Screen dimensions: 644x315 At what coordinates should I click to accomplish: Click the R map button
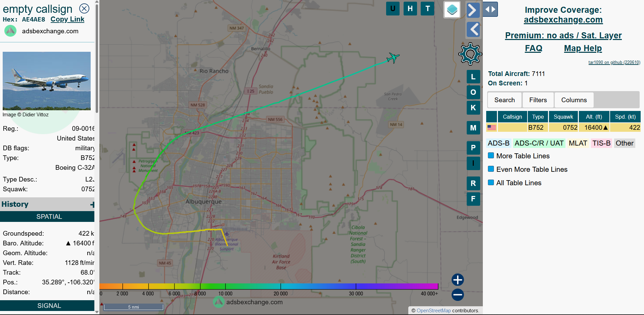pyautogui.click(x=473, y=183)
